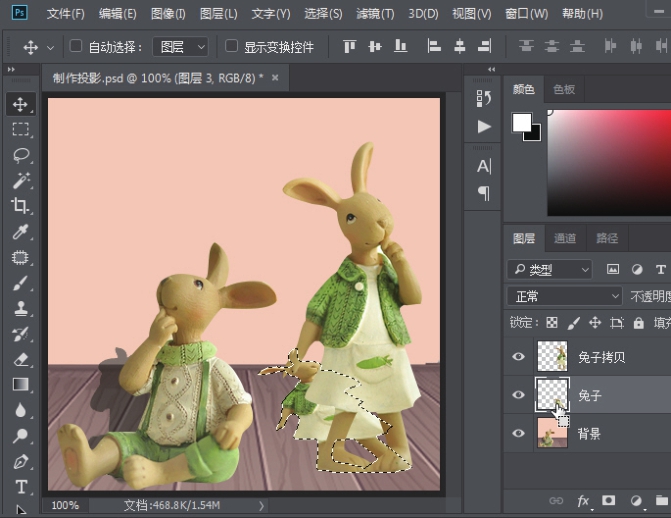The height and width of the screenshot is (518, 671).
Task: Toggle lock image pixels brush icon
Action: [x=573, y=323]
